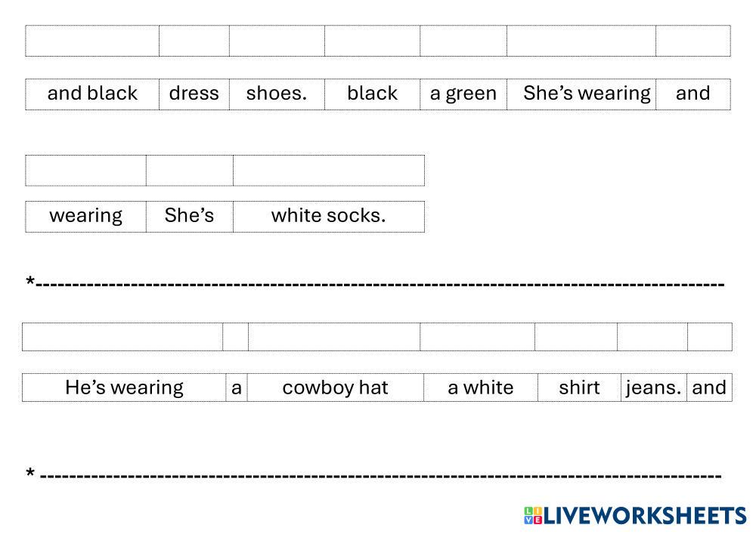Image resolution: width=756 pixels, height=534 pixels.
Task: Select the empty answer box above 'She's wearing'
Action: point(581,41)
